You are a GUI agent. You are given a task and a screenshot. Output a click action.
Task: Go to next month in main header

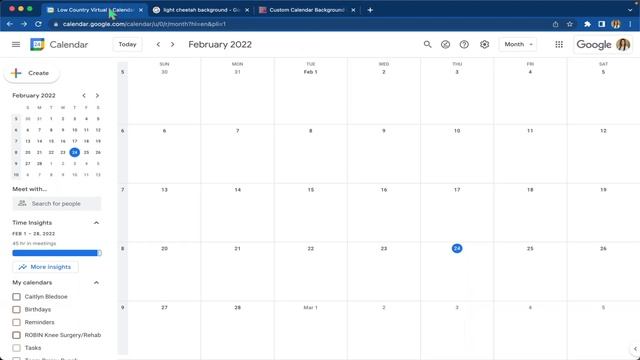click(x=173, y=44)
